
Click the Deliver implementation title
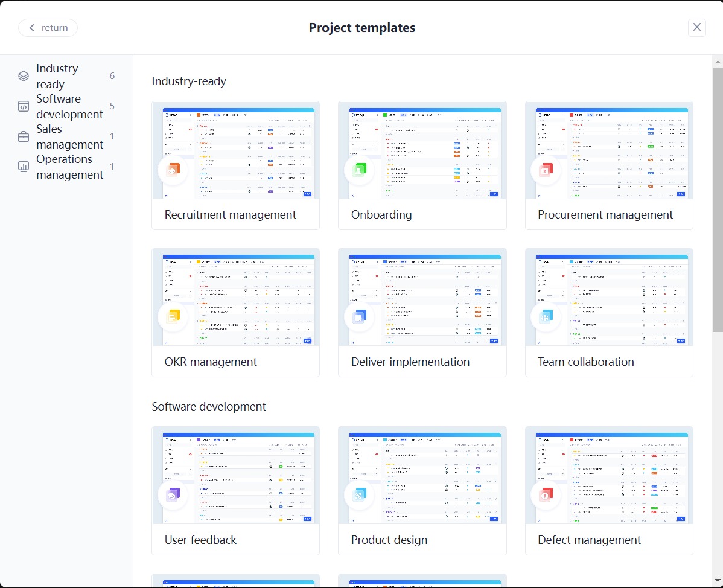pos(410,362)
